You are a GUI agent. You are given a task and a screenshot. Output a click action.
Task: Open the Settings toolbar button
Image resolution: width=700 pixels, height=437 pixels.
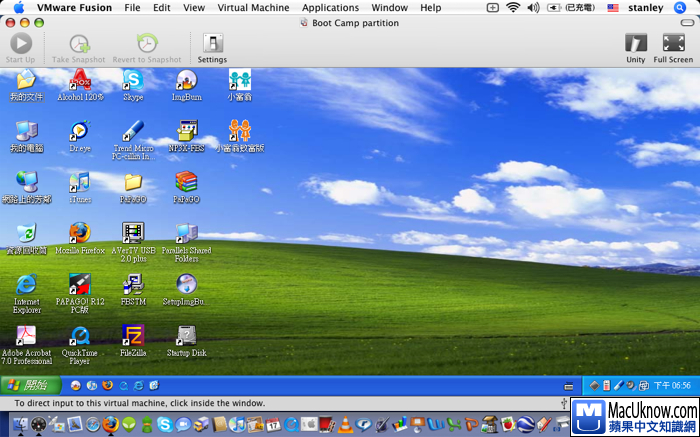tap(212, 47)
